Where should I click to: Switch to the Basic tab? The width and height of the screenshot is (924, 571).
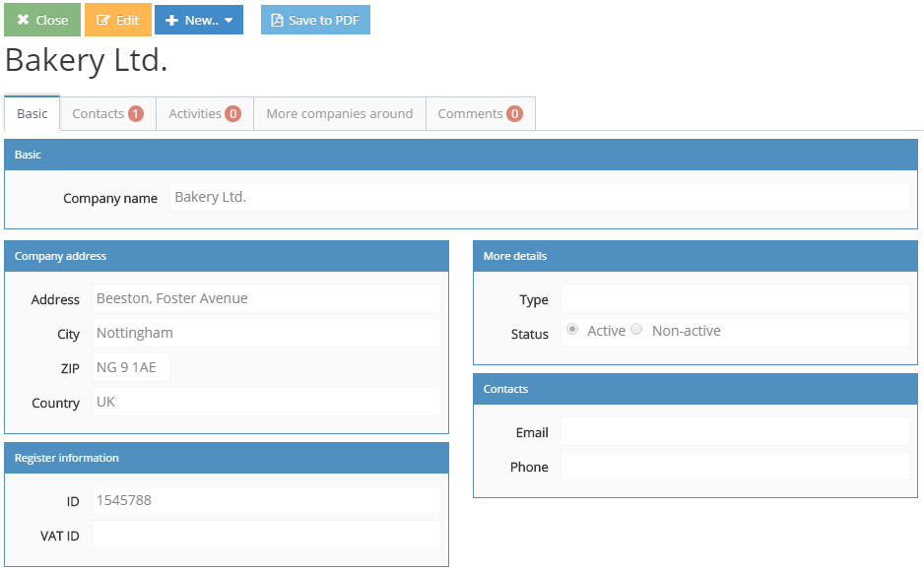[x=32, y=113]
